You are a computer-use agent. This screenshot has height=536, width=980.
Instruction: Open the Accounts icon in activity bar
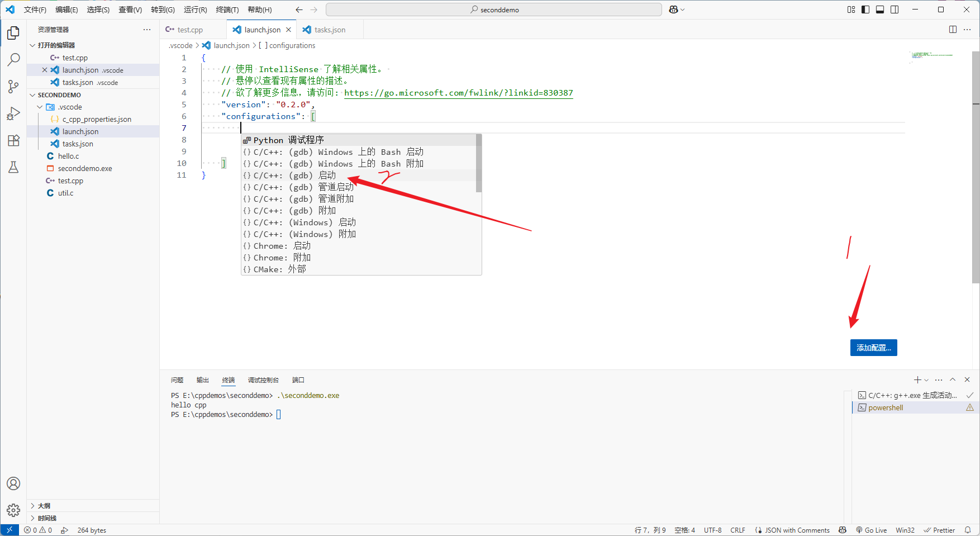point(13,483)
